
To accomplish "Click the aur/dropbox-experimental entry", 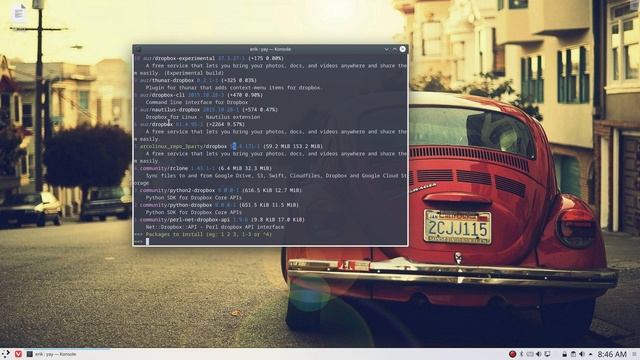I will 209,58.
